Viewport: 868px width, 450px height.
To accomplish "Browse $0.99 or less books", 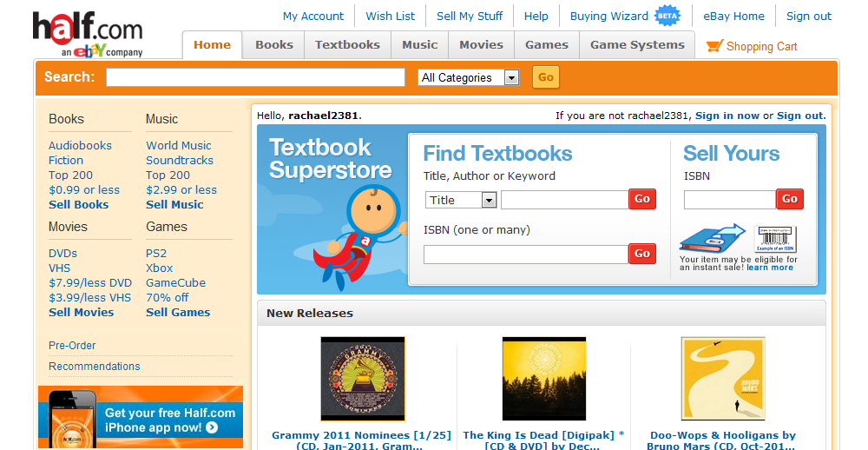I will pos(84,190).
